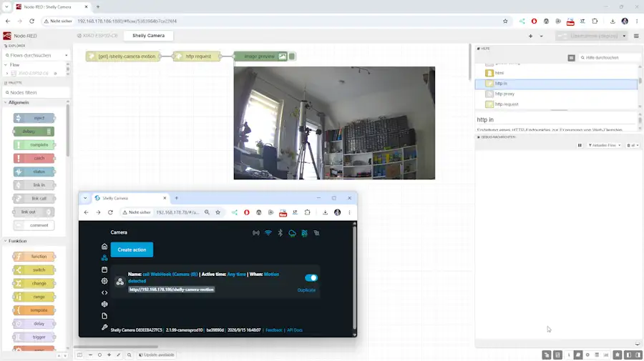
Task: Select get /shelly-camera-motion node
Action: click(x=123, y=56)
